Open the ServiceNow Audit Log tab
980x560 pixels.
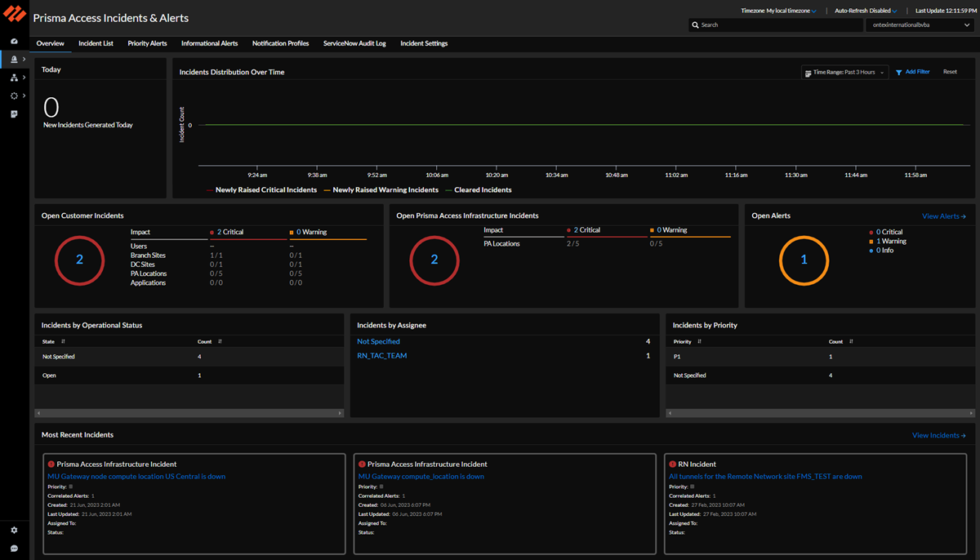[354, 43]
